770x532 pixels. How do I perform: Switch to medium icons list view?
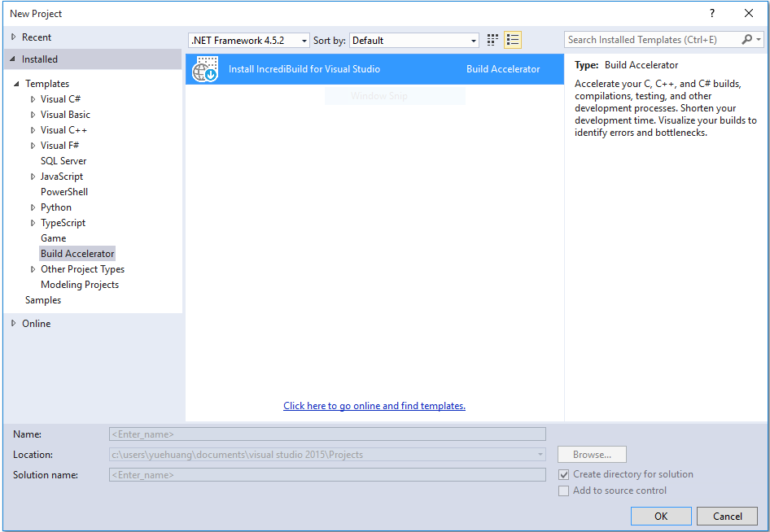pos(513,40)
